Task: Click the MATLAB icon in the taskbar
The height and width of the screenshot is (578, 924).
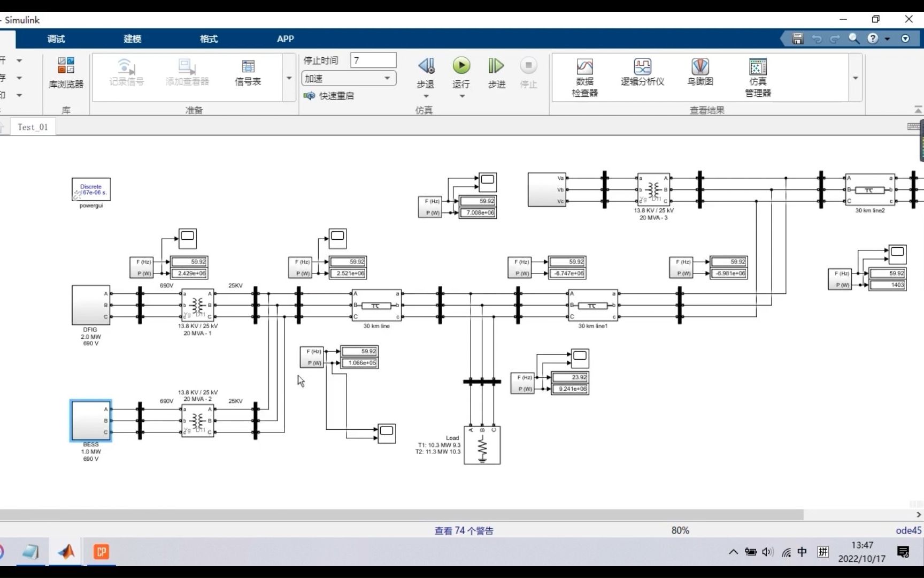Action: (x=66, y=551)
